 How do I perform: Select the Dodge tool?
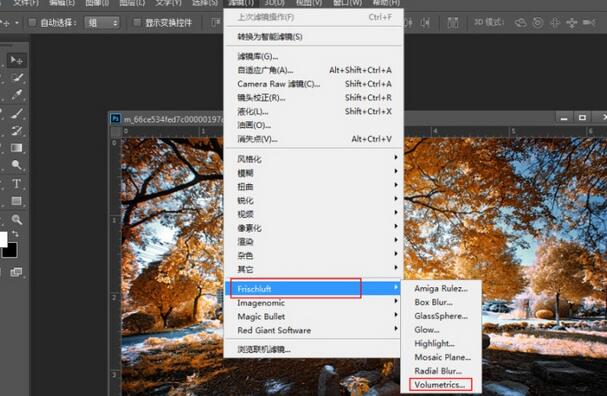[x=17, y=165]
